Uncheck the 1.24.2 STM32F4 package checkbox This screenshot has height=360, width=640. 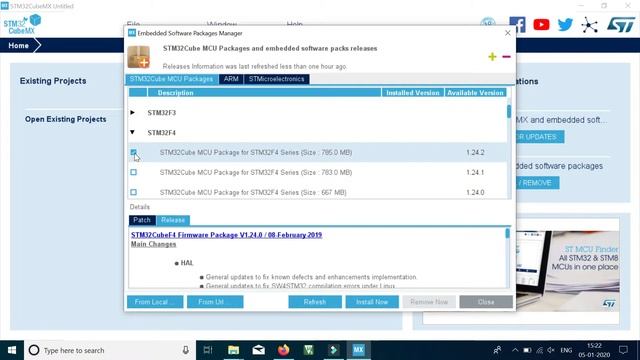point(133,152)
